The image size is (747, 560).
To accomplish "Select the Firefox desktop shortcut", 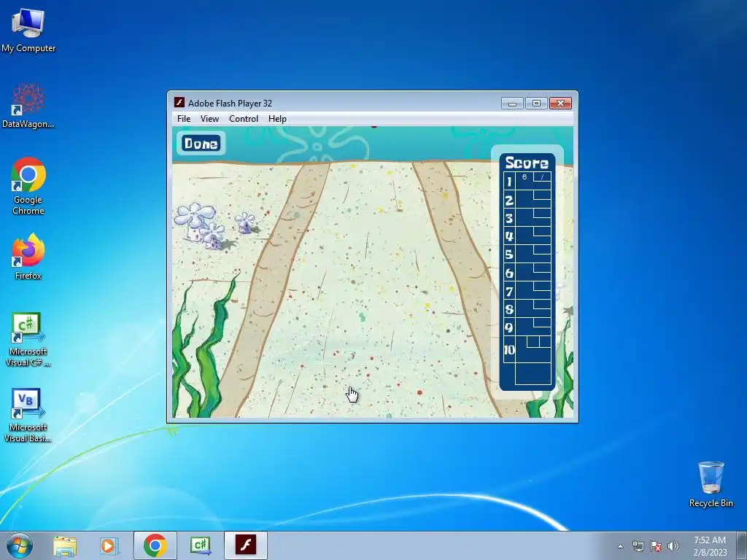I will coord(28,256).
